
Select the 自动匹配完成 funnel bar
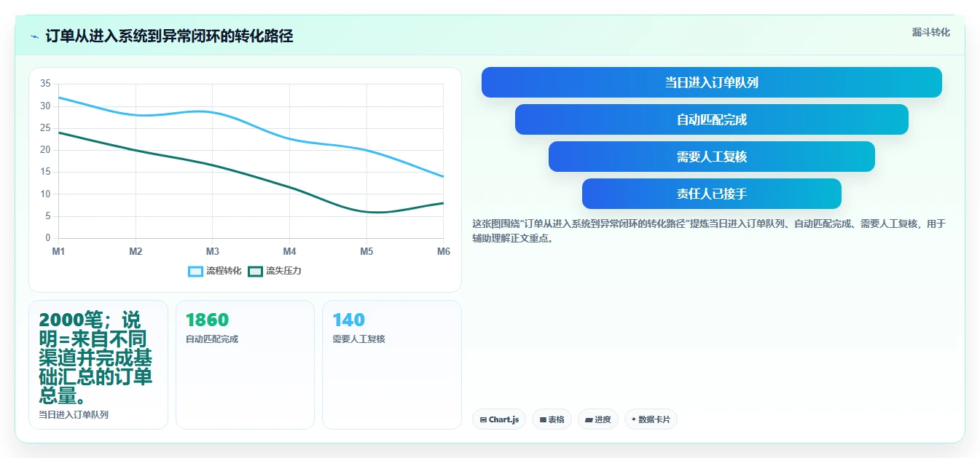pos(711,119)
